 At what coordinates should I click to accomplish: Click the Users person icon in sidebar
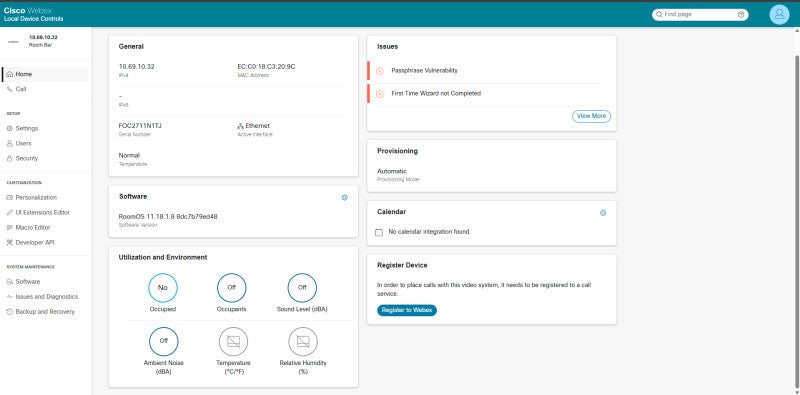[x=9, y=144]
